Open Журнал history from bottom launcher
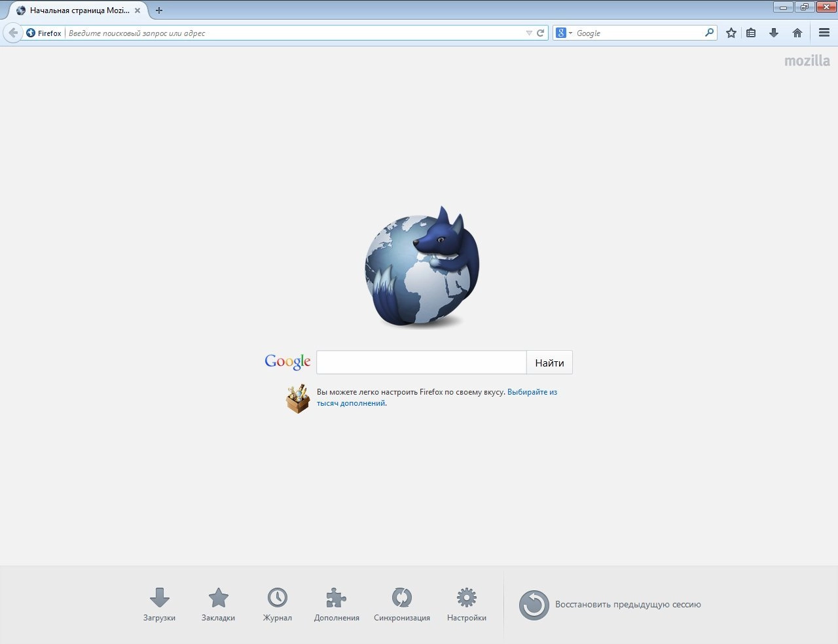Screen dimensions: 838x644 (x=278, y=605)
